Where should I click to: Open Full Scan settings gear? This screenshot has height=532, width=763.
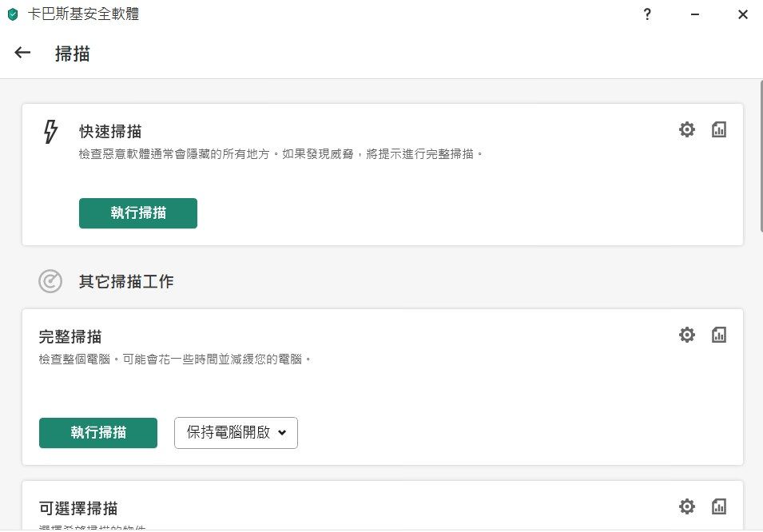click(686, 335)
